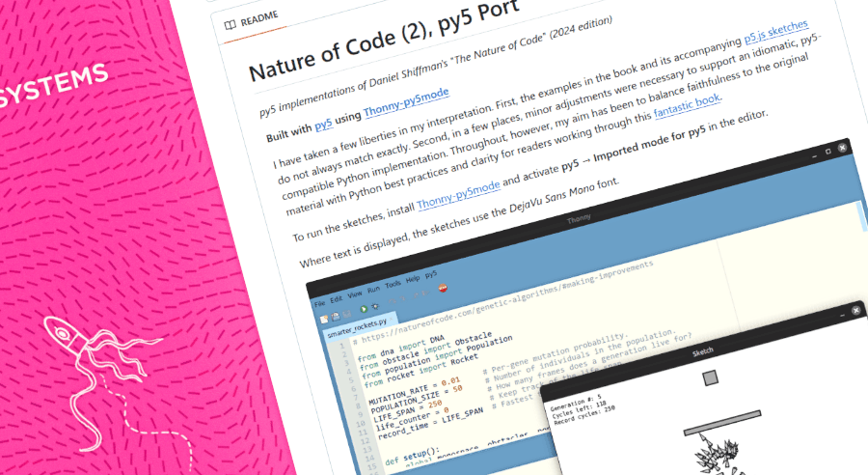Click the line from population import Population
This screenshot has height=475, width=868.
pyautogui.click(x=437, y=357)
